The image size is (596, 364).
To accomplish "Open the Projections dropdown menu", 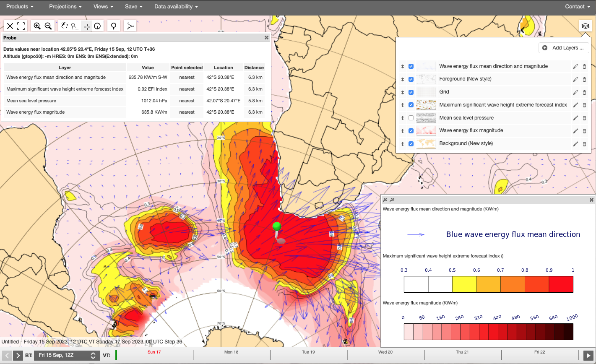I will tap(65, 7).
